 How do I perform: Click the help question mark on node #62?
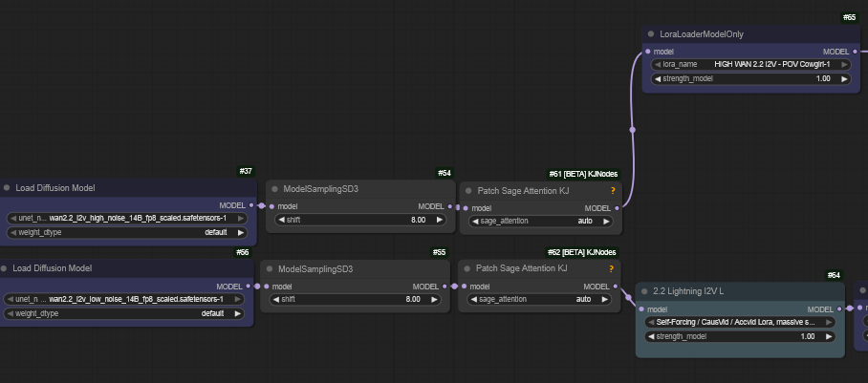tap(613, 269)
